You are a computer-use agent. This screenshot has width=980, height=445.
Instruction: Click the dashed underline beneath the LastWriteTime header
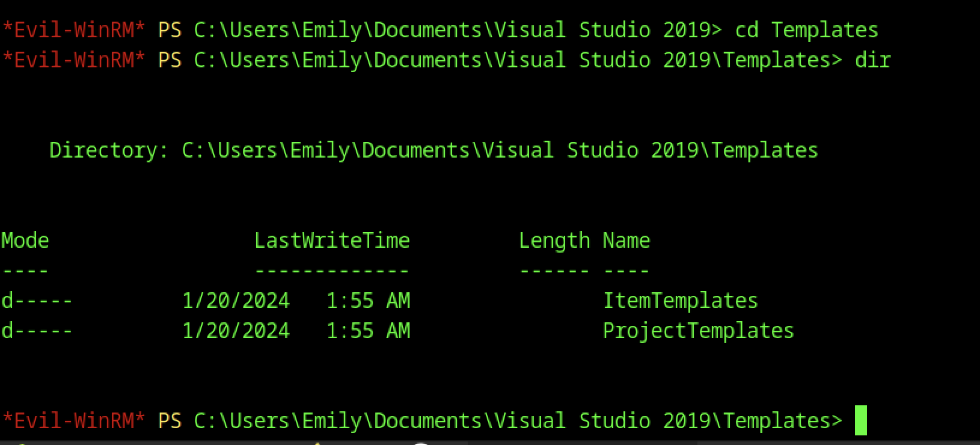332,271
